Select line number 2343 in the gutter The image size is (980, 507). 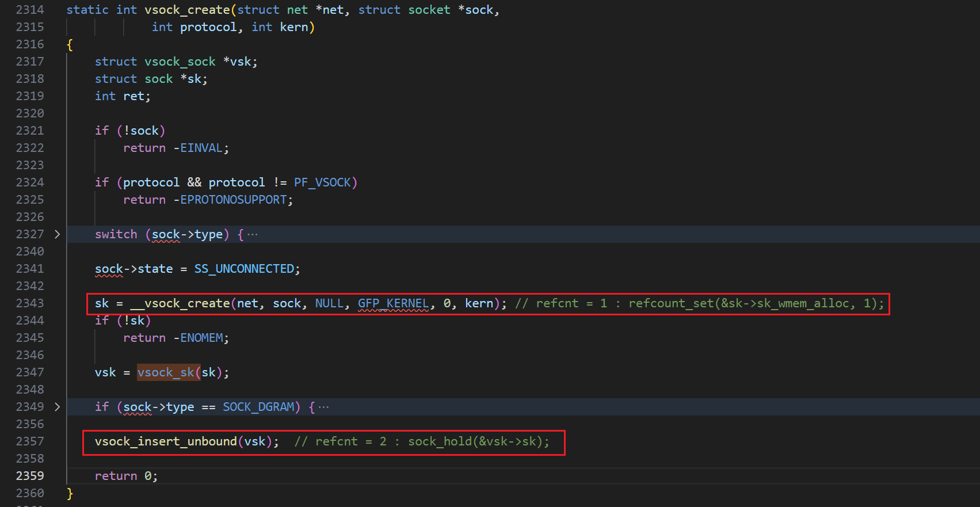tap(30, 303)
